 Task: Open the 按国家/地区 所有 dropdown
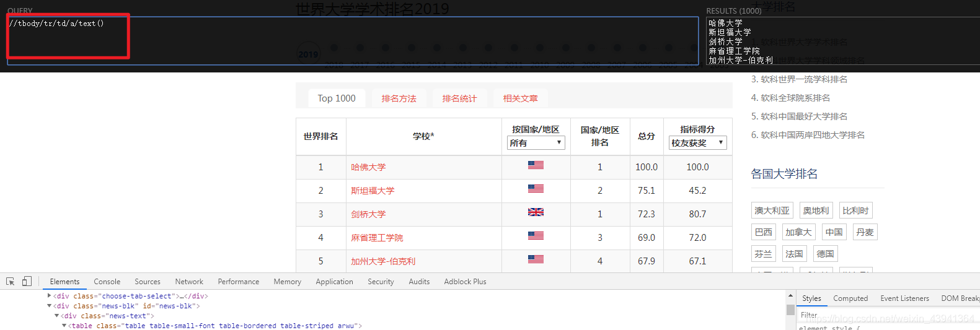pyautogui.click(x=536, y=143)
